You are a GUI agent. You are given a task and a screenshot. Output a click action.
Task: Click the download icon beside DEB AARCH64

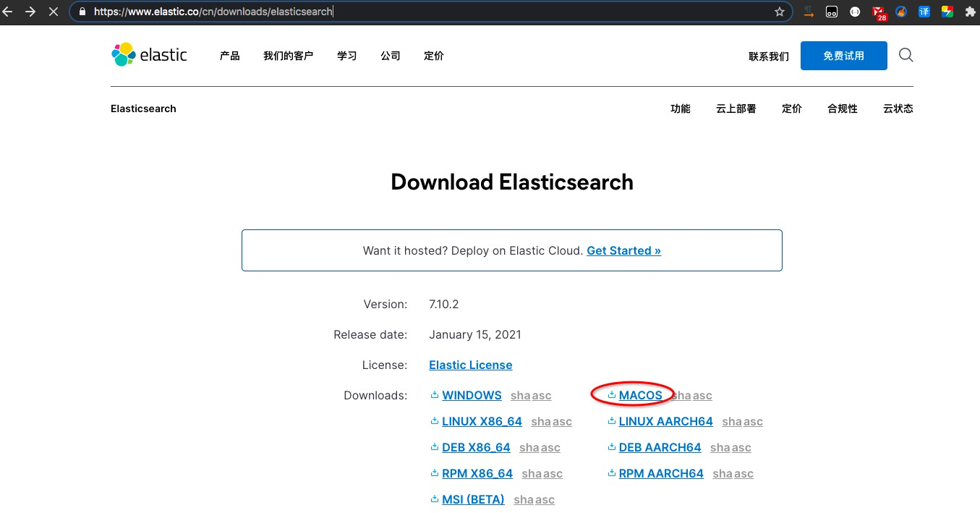point(612,447)
